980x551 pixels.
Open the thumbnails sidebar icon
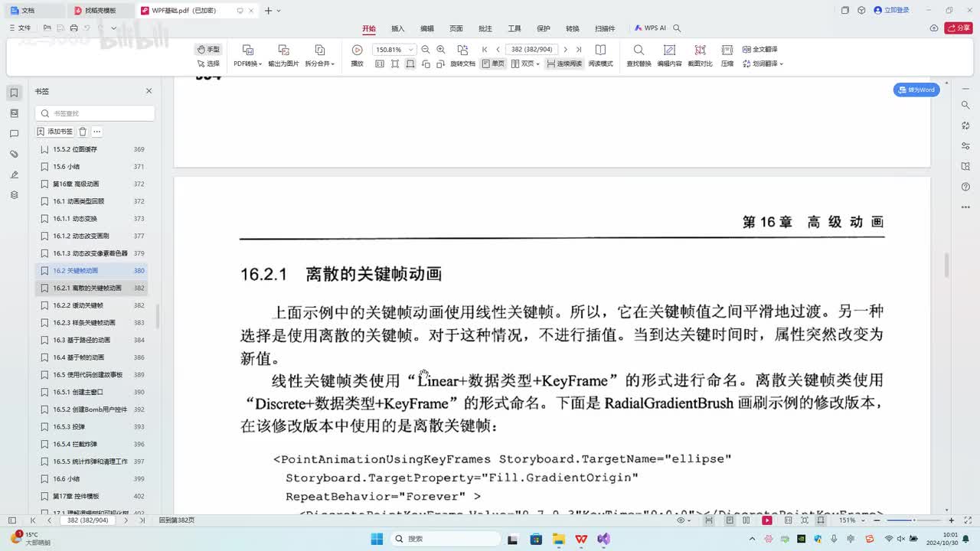(x=14, y=113)
